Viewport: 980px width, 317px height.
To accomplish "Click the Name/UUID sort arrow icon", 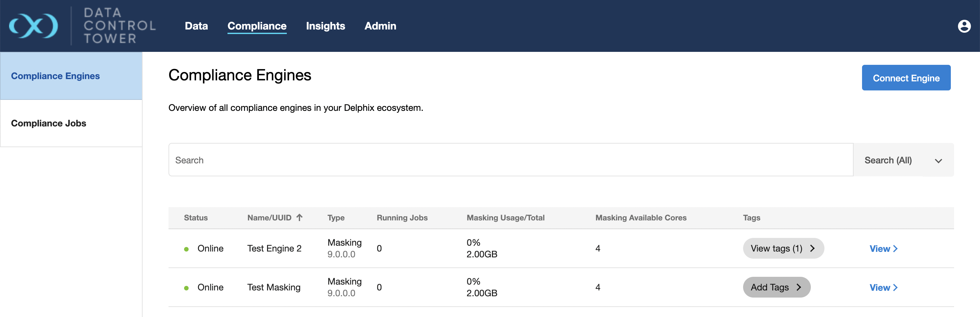I will 299,217.
